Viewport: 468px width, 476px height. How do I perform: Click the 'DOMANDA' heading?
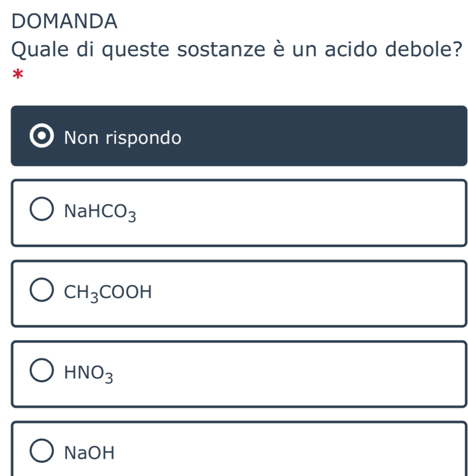[64, 21]
